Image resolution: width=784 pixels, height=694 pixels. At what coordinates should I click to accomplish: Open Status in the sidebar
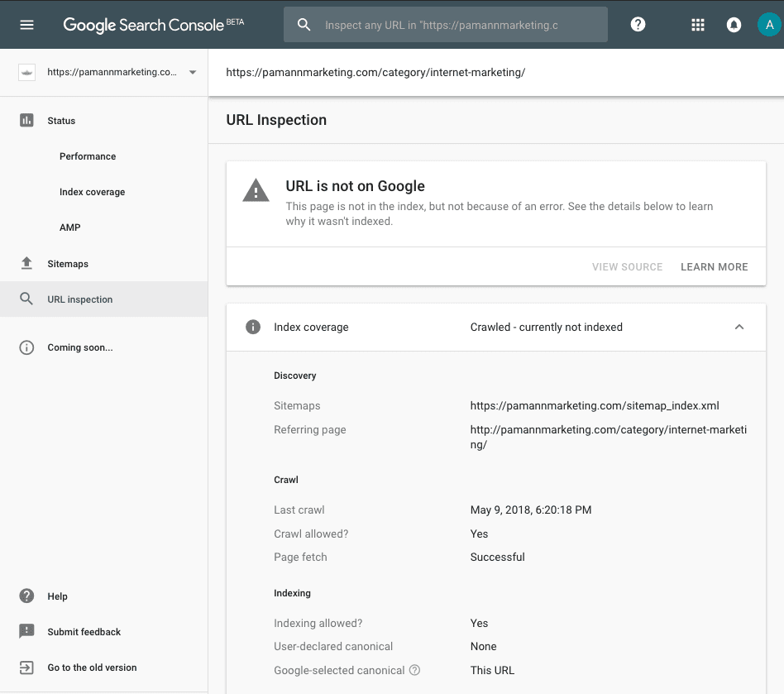(61, 121)
